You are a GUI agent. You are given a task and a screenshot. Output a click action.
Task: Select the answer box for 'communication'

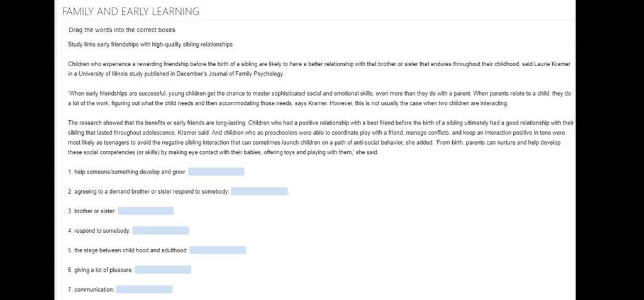144,289
